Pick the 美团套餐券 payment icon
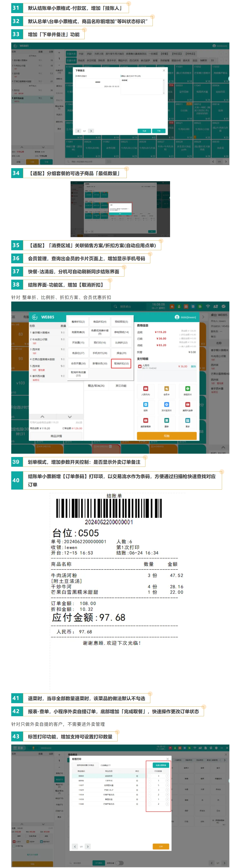The width and height of the screenshot is (236, 868). (146, 420)
